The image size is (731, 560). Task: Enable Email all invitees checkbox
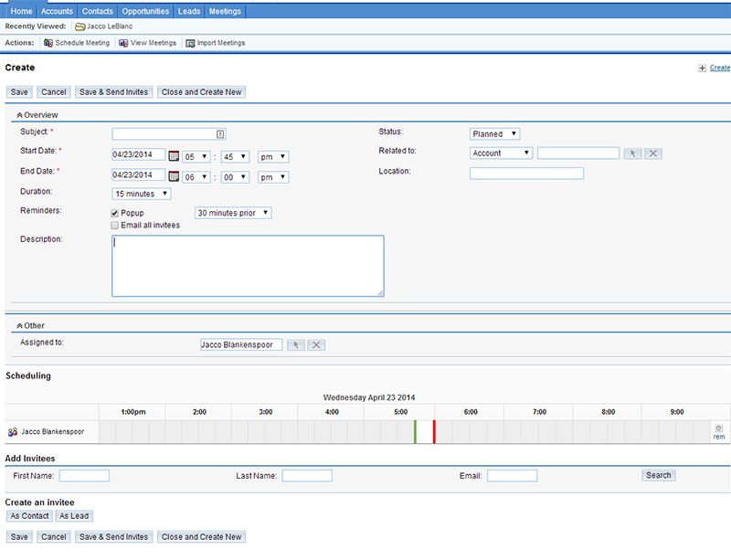[x=114, y=225]
